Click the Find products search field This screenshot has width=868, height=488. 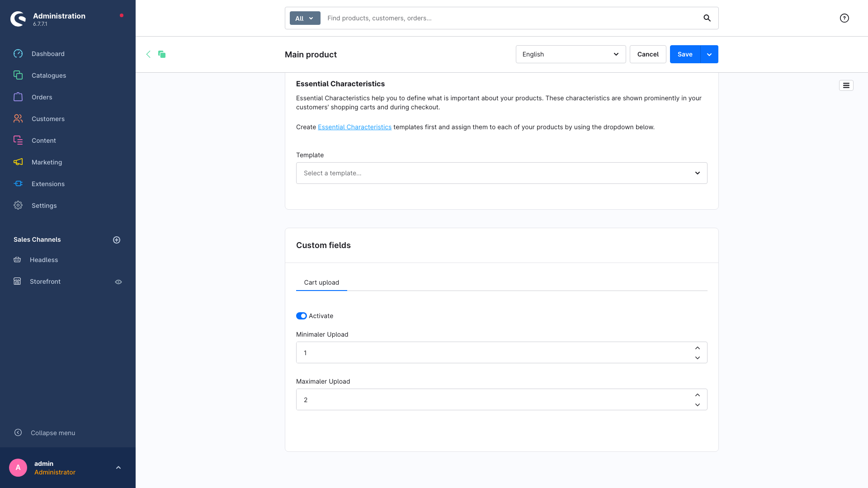511,18
